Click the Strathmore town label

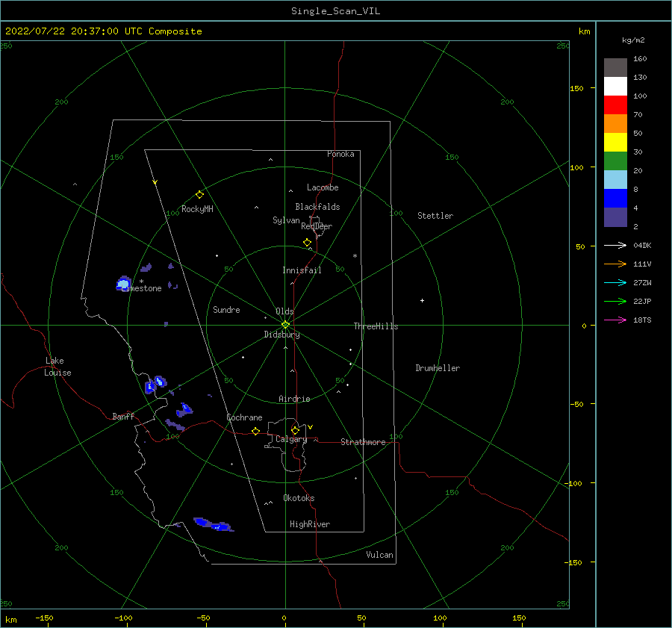point(363,442)
